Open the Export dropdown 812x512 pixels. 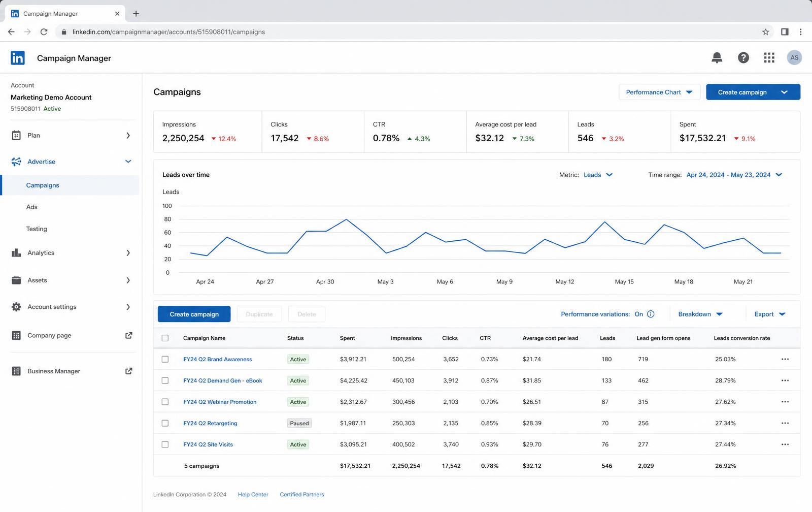pyautogui.click(x=770, y=314)
